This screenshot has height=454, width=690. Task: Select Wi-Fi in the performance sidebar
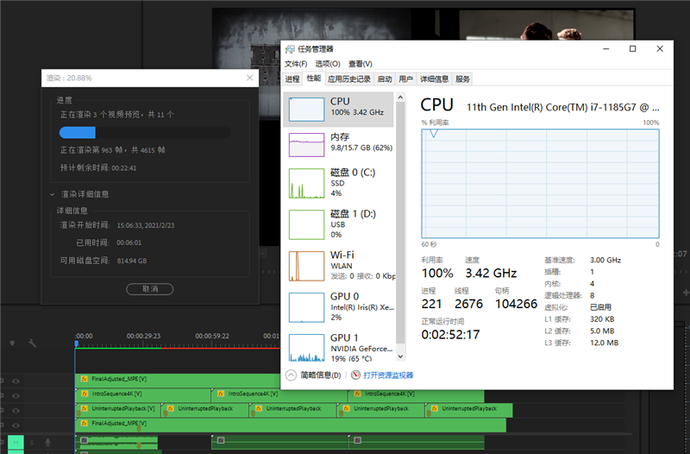point(339,265)
